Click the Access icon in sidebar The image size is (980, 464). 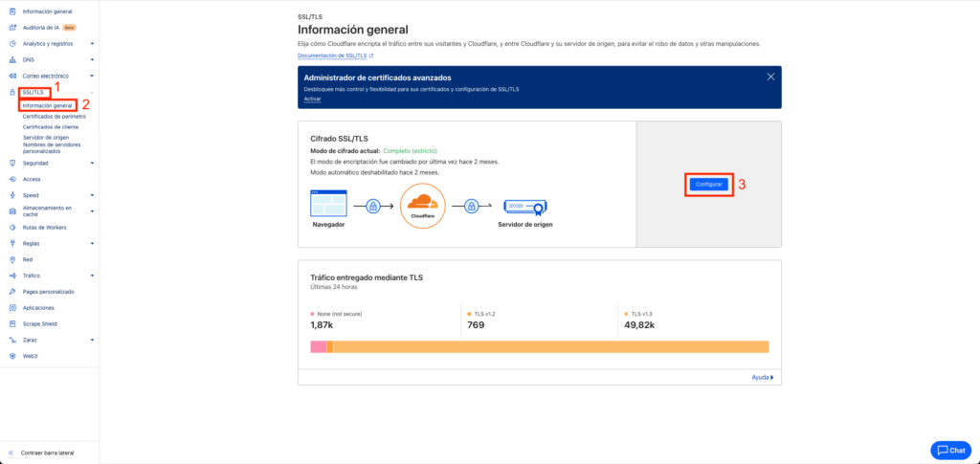point(12,179)
